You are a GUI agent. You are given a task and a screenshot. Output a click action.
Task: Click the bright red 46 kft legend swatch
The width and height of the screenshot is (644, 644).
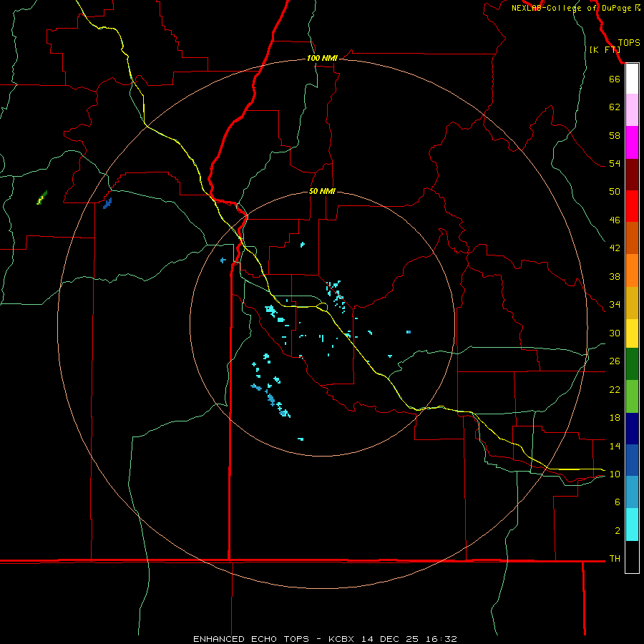point(632,206)
